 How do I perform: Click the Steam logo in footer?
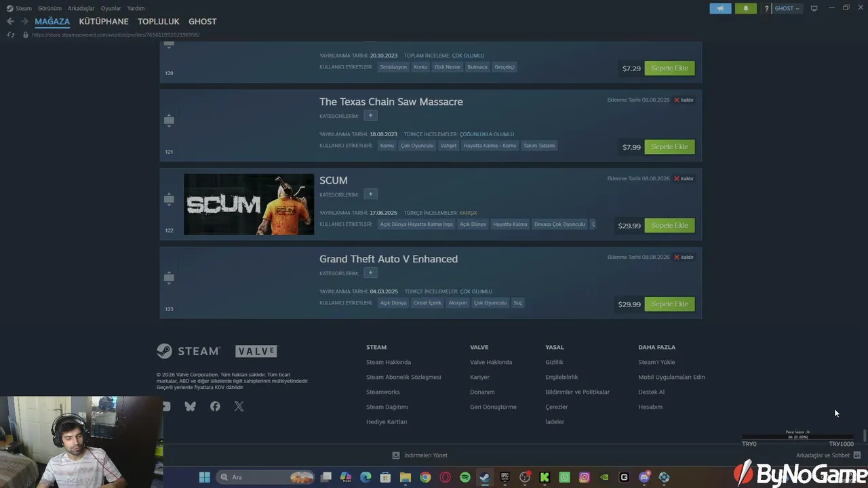click(189, 351)
